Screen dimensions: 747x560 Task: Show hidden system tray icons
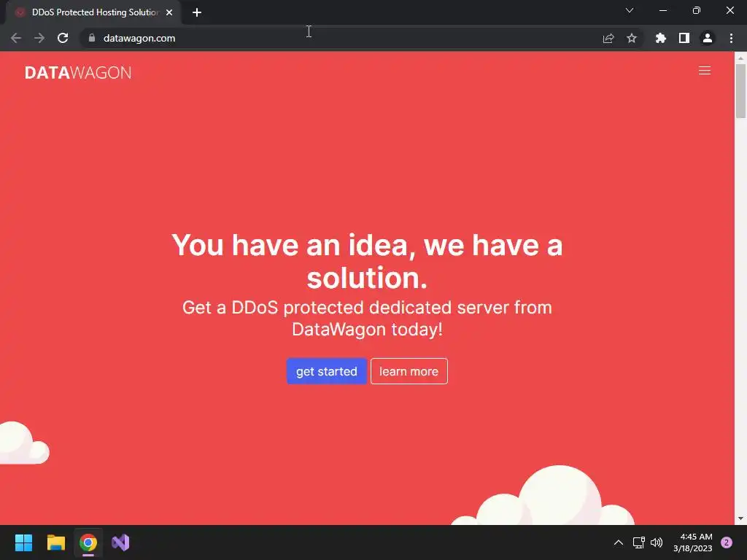619,542
